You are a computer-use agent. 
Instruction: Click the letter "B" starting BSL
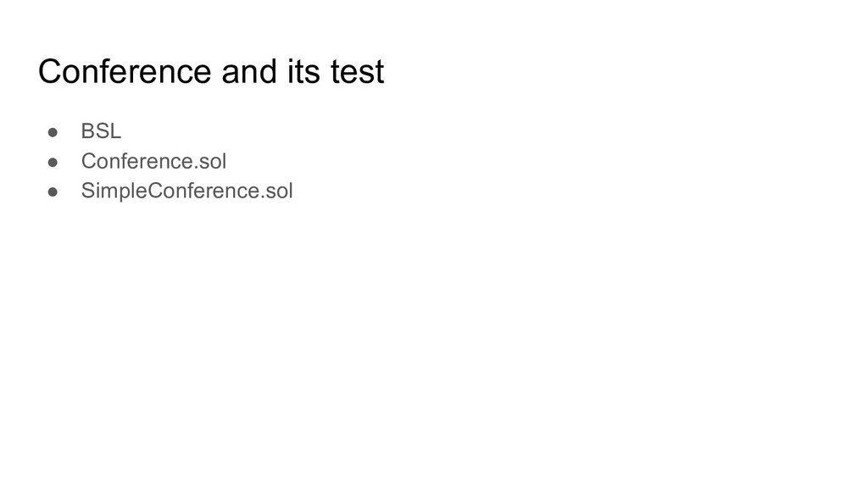(x=87, y=131)
